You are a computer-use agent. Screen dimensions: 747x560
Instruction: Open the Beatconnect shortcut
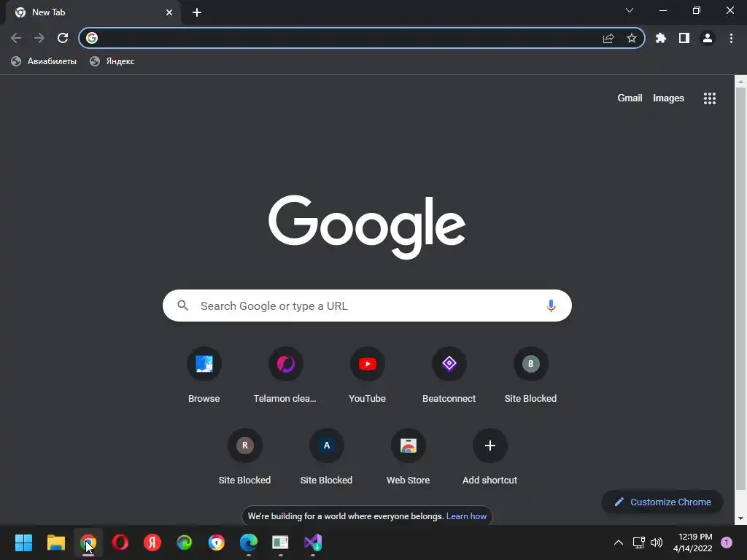tap(449, 376)
